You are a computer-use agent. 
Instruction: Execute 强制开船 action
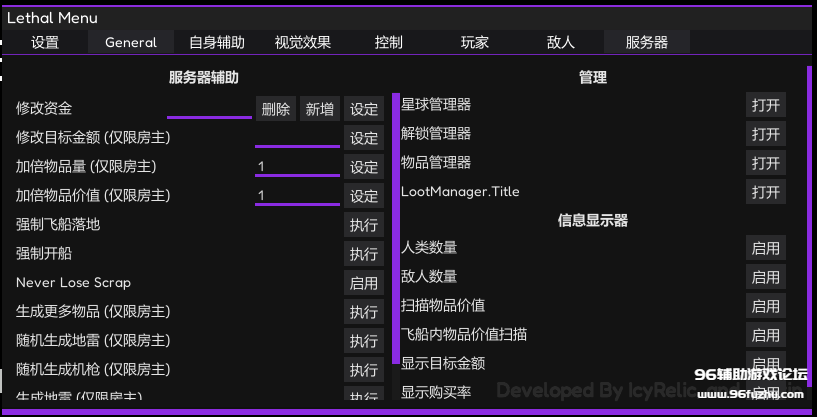364,254
